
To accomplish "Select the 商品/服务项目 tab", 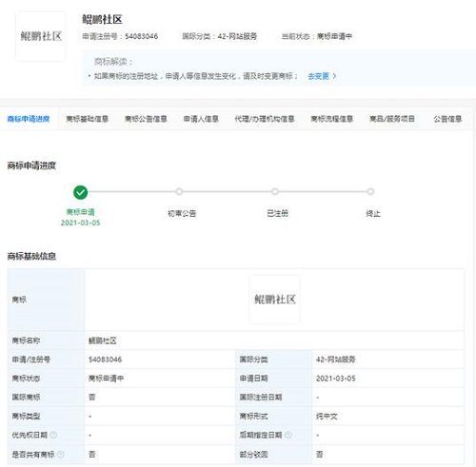I will [392, 119].
